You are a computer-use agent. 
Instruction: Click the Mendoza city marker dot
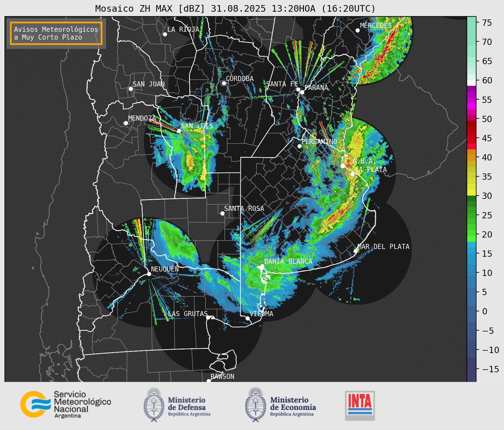click(126, 123)
